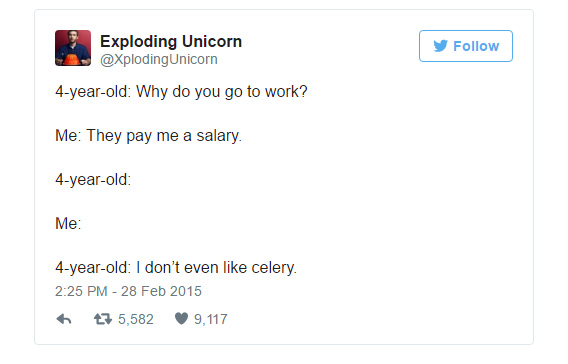Follow the Exploding Unicorn account
Viewport: 568px width, 364px height.
(466, 46)
